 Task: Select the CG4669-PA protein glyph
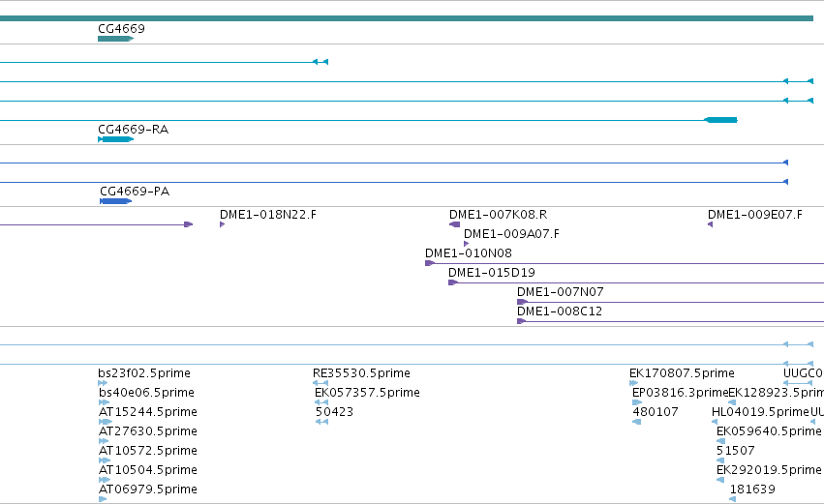pos(115,201)
